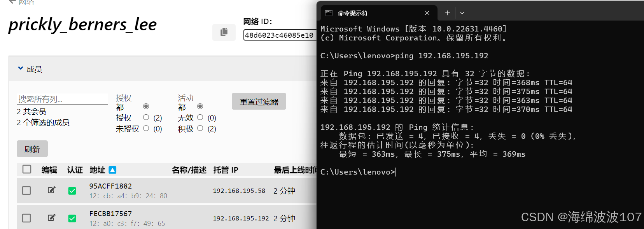Click the 搜索所有列 search field

pos(62,99)
